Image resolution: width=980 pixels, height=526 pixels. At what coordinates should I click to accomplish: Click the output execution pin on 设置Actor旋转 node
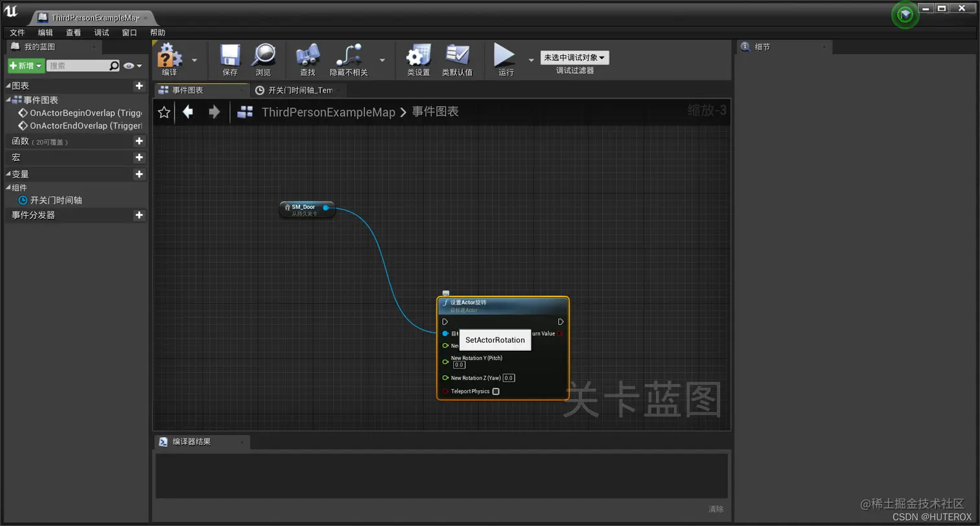click(561, 322)
